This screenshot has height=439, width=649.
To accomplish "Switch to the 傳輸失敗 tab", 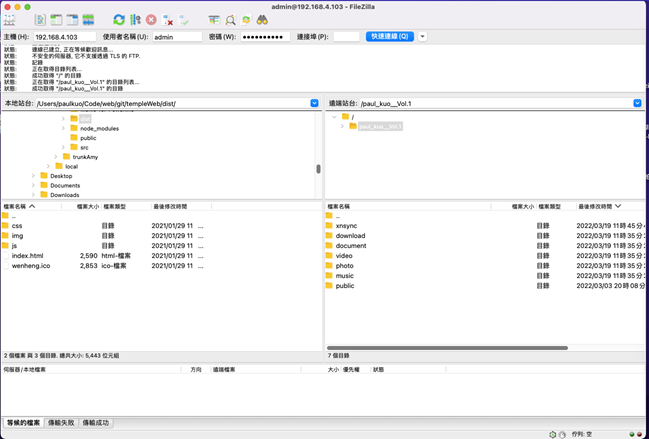I will [61, 423].
